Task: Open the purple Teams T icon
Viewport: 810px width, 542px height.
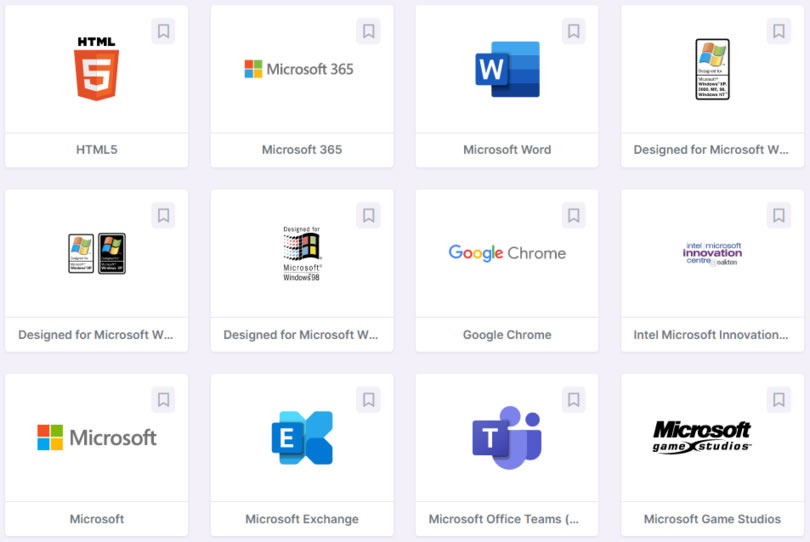Action: tap(507, 438)
